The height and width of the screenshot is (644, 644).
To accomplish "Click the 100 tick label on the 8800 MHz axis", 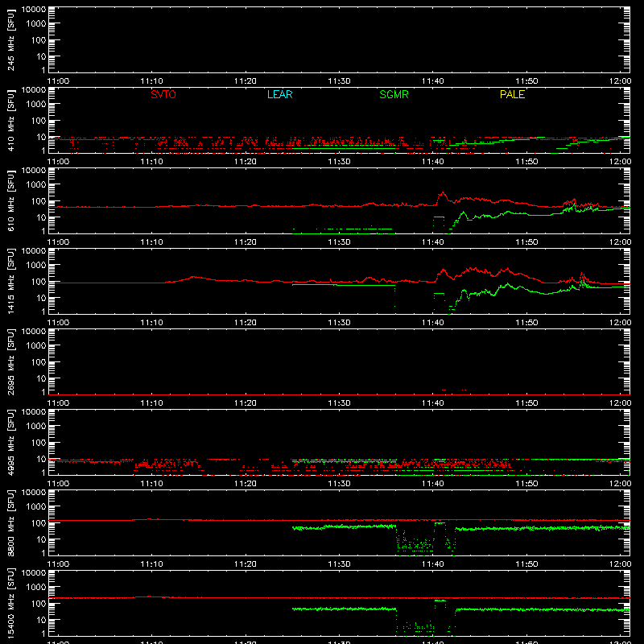I will coord(39,523).
